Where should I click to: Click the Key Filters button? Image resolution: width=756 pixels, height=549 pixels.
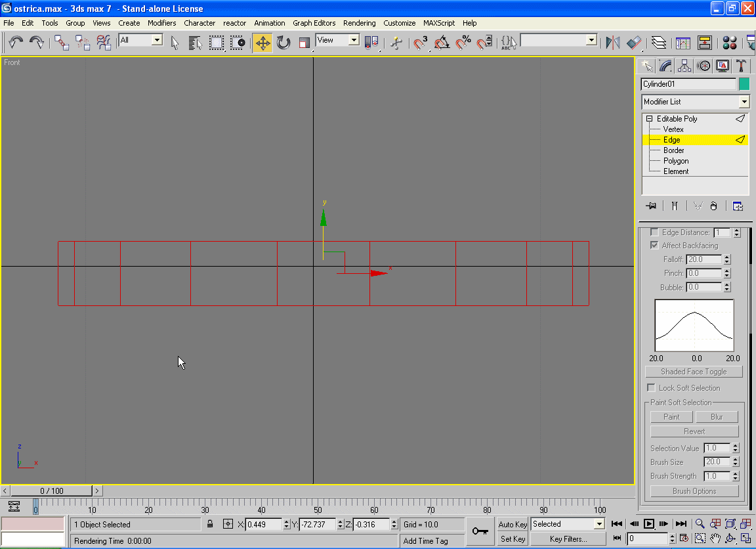[568, 539]
